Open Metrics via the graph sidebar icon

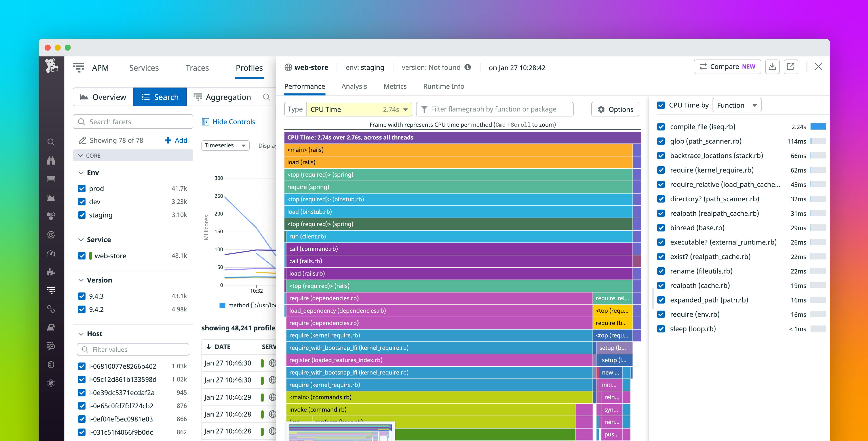pos(51,198)
